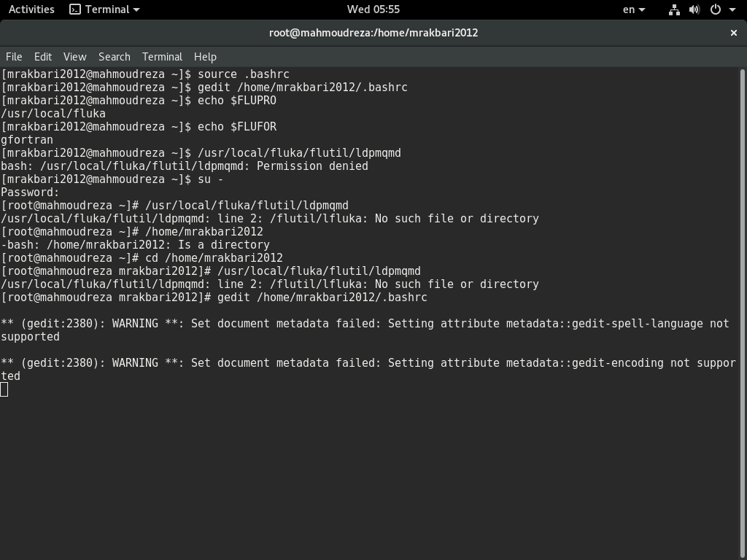Click the Terminal icon in the top bar
The width and height of the screenshot is (747, 560).
tap(75, 9)
